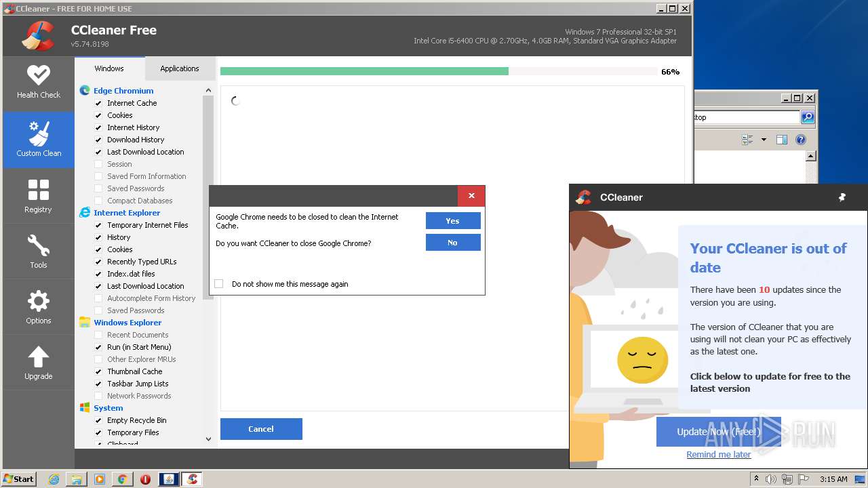Click the CCleaner logo in header

[x=38, y=36]
